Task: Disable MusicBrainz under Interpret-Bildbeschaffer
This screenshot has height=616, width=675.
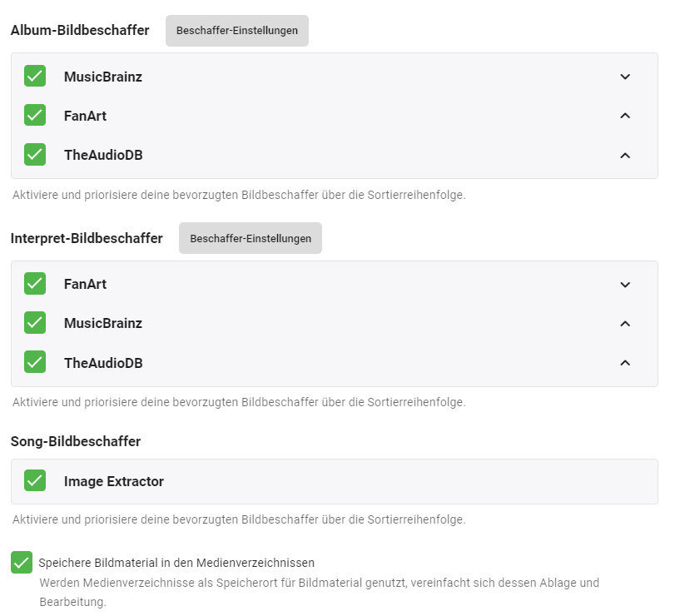Action: pos(35,323)
